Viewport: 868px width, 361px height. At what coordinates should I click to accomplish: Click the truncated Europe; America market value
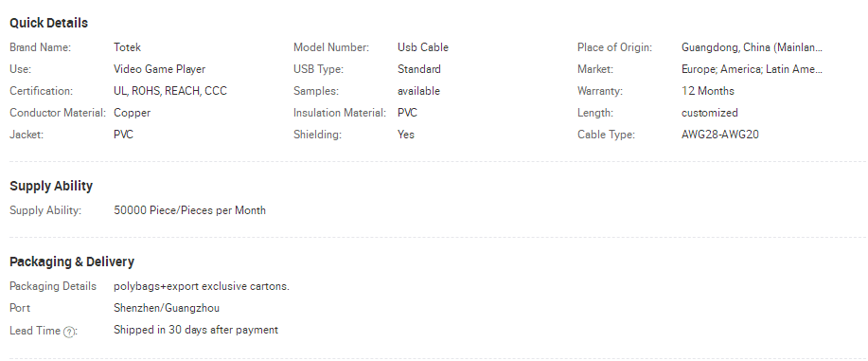pyautogui.click(x=752, y=69)
